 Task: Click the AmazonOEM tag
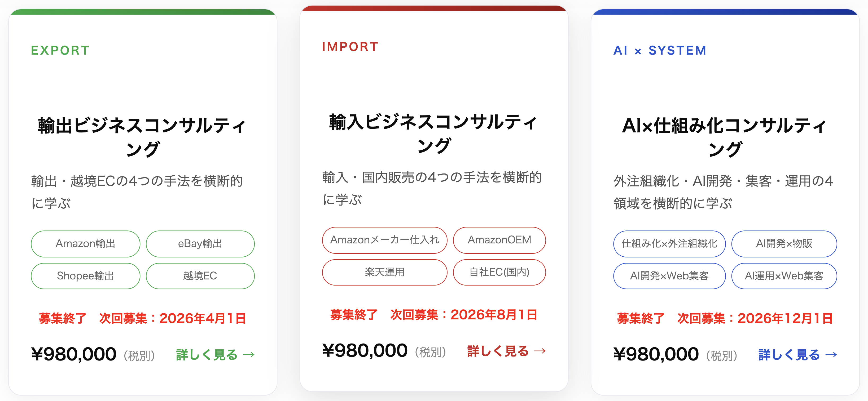pyautogui.click(x=499, y=240)
